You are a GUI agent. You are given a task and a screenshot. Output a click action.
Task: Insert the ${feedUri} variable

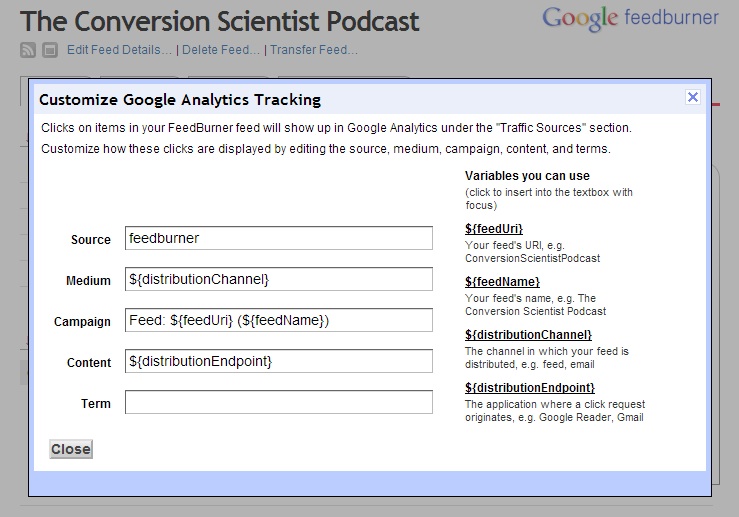[x=494, y=229]
